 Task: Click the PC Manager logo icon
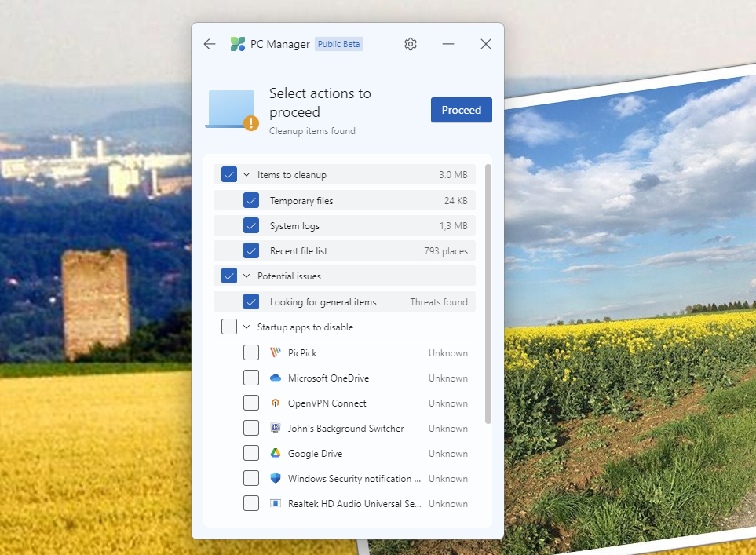coord(236,44)
